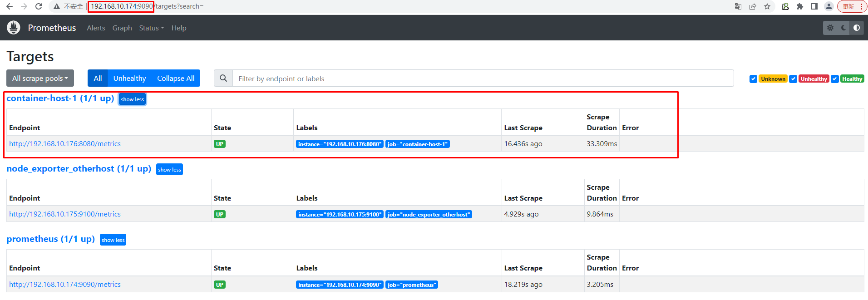Open the 192.168.10.176:8080/metrics endpoint link

(65, 143)
